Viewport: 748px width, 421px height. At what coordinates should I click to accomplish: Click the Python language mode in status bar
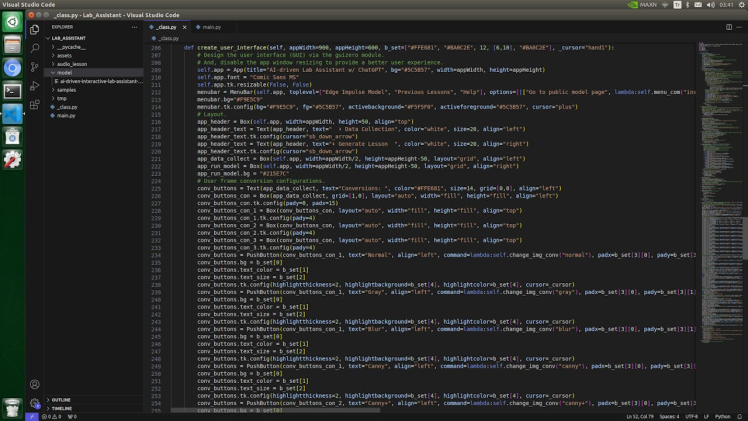click(723, 416)
